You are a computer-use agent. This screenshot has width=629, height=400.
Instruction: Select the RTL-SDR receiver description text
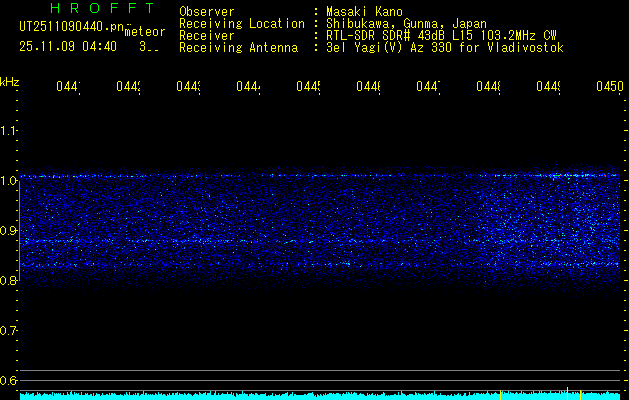434,35
